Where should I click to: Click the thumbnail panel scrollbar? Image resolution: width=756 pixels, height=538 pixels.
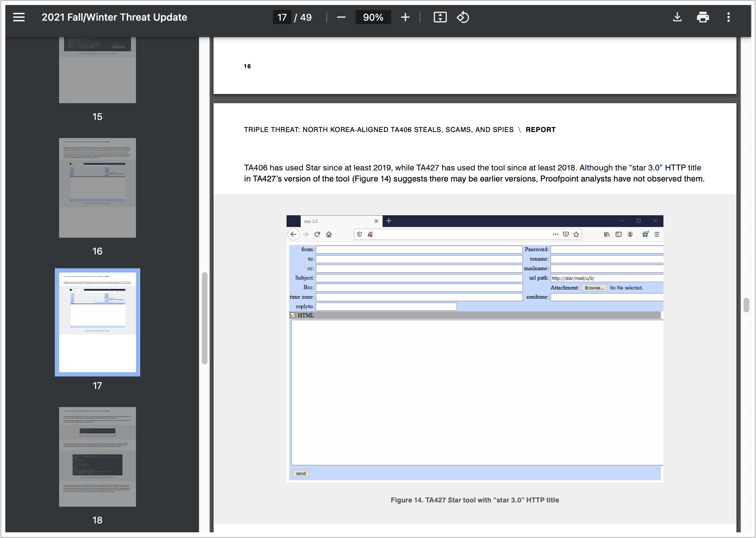coord(204,318)
